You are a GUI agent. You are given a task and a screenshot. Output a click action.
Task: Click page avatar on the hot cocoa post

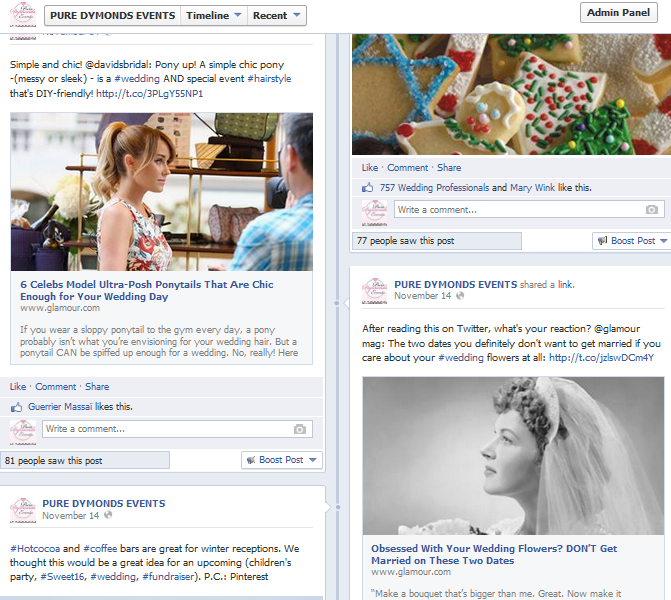point(23,510)
